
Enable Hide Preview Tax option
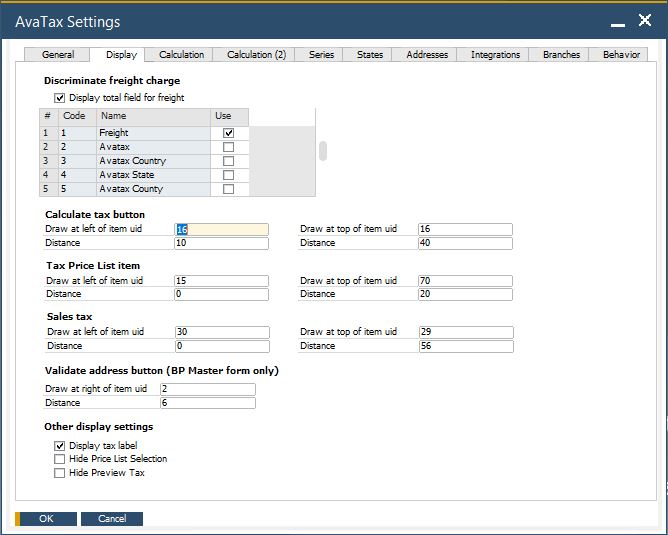pyautogui.click(x=59, y=473)
